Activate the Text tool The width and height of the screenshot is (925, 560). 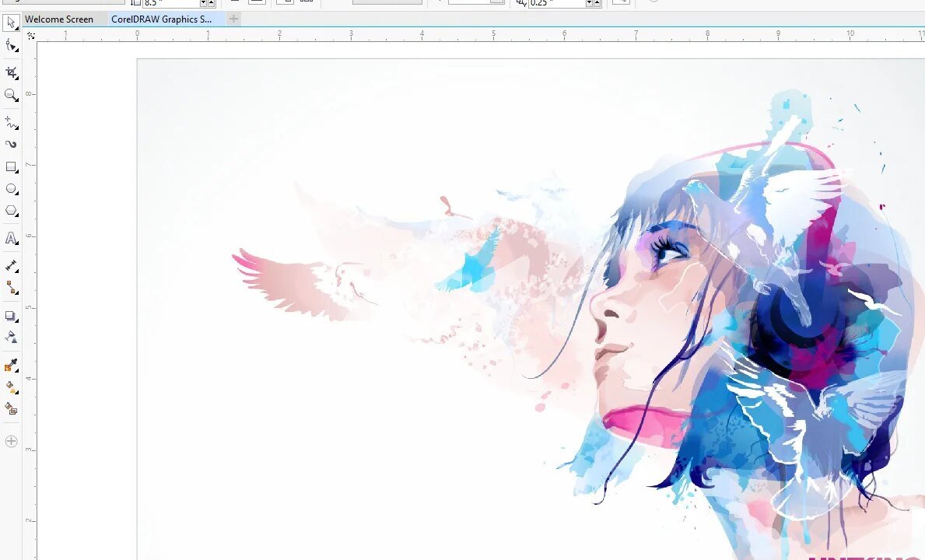[x=11, y=238]
